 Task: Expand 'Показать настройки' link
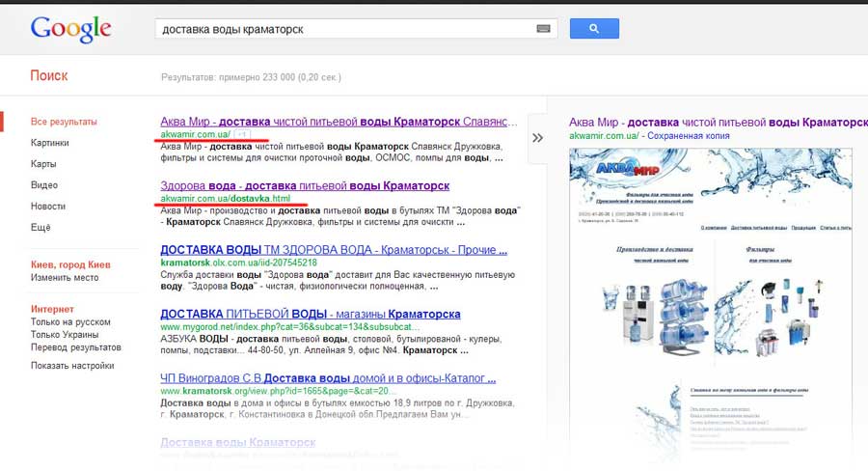click(72, 366)
